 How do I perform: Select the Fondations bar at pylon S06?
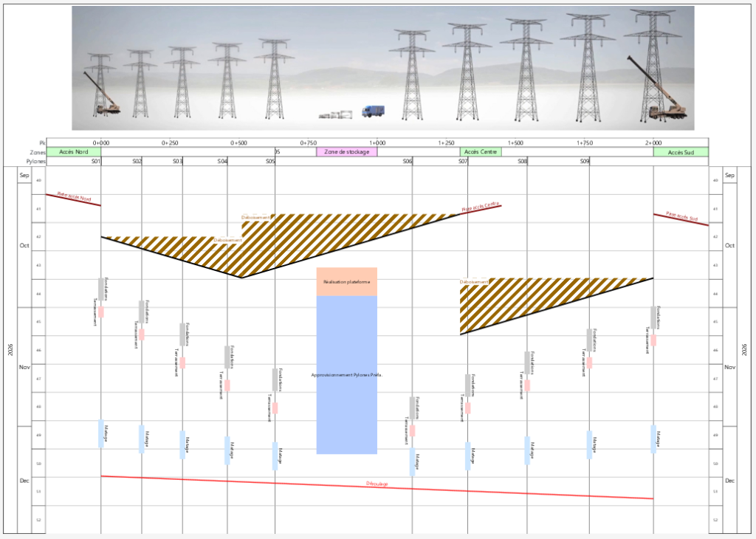pos(412,408)
